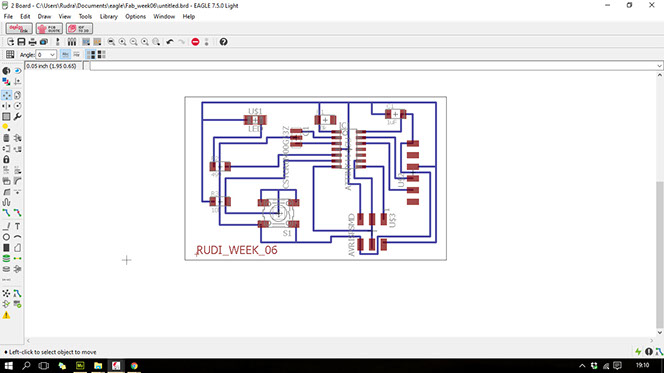Expand the Angle dropdown
Viewport: 664px width, 373px height.
tap(52, 55)
